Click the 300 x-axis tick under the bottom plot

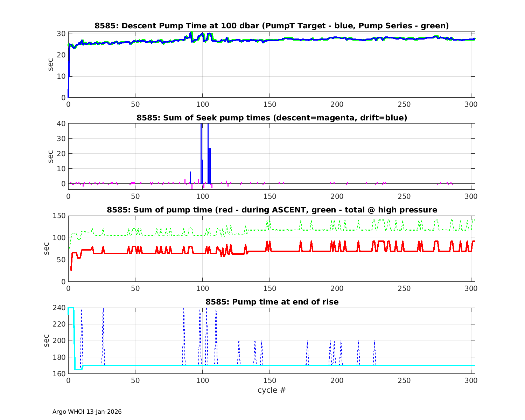pos(471,381)
